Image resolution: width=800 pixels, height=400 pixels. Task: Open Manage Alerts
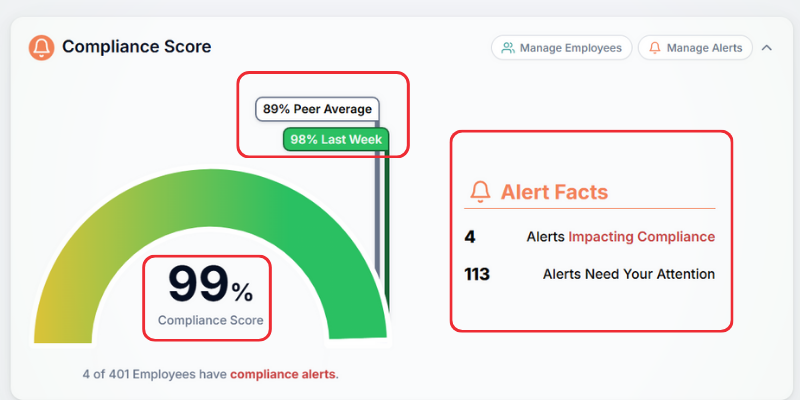tap(695, 47)
